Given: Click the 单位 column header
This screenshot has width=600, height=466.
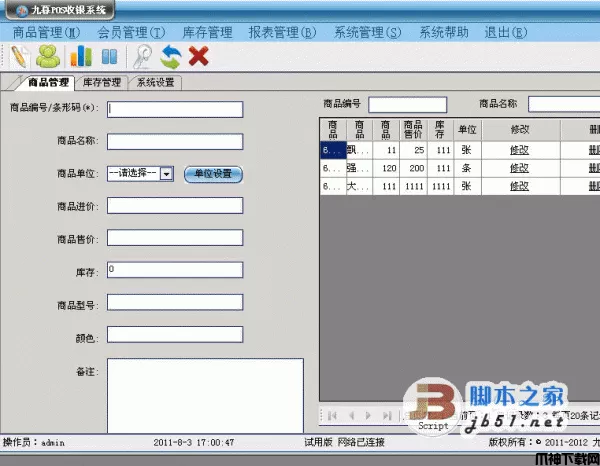Looking at the screenshot, I should click(467, 130).
